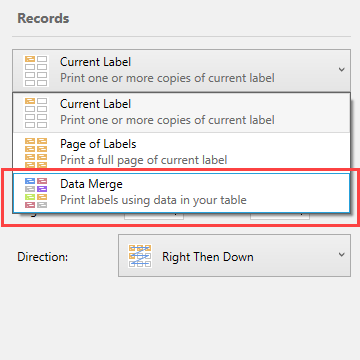Image resolution: width=360 pixels, height=360 pixels.
Task: Choose the Data Merge option
Action: tap(182, 193)
